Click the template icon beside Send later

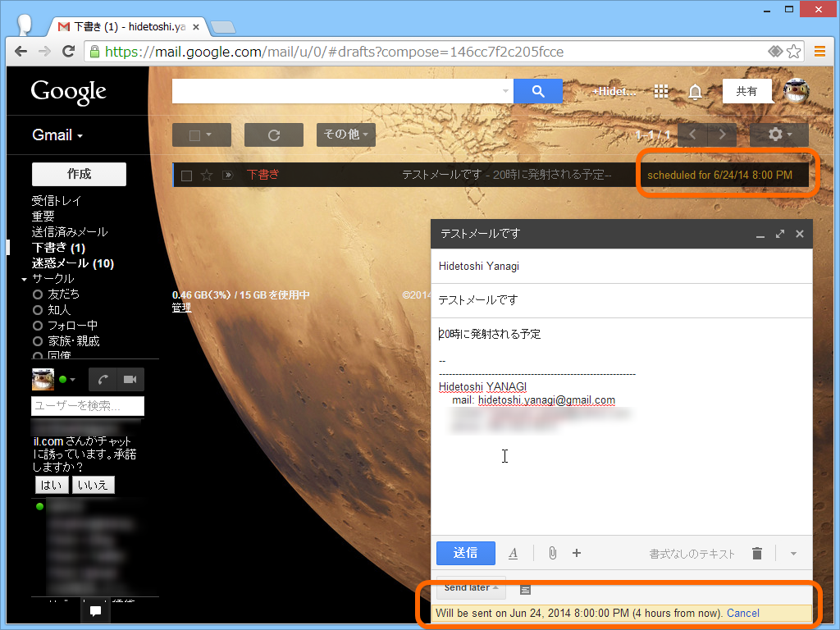click(x=526, y=590)
